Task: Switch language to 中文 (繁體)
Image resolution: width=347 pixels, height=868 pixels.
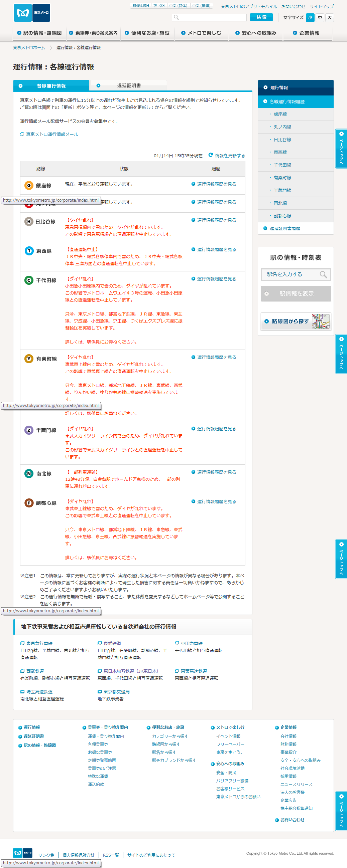Action: coord(201,6)
